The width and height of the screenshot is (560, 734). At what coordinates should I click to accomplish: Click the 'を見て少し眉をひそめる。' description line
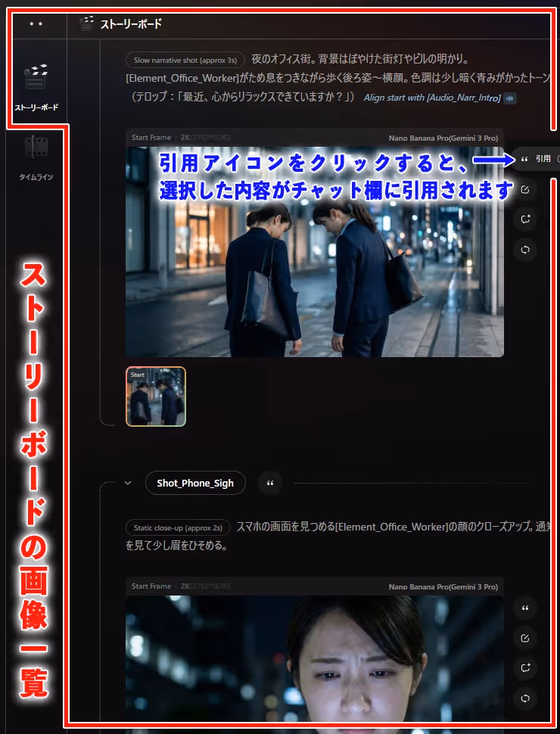point(176,546)
